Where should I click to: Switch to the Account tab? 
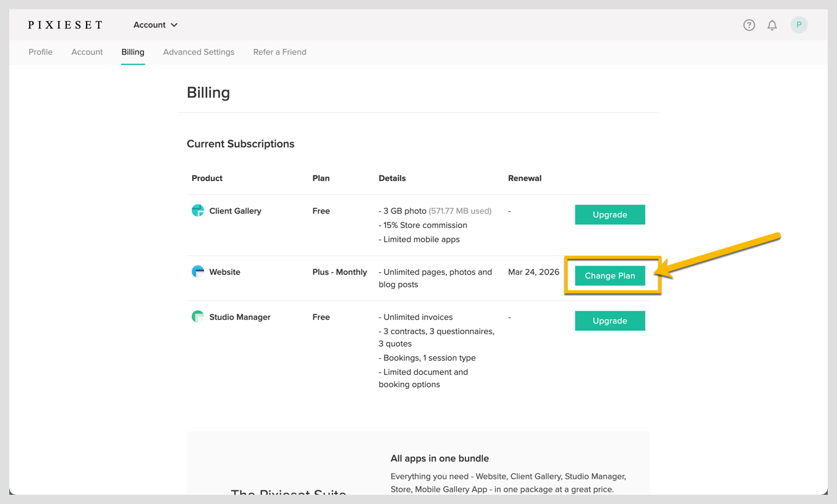[x=87, y=52]
